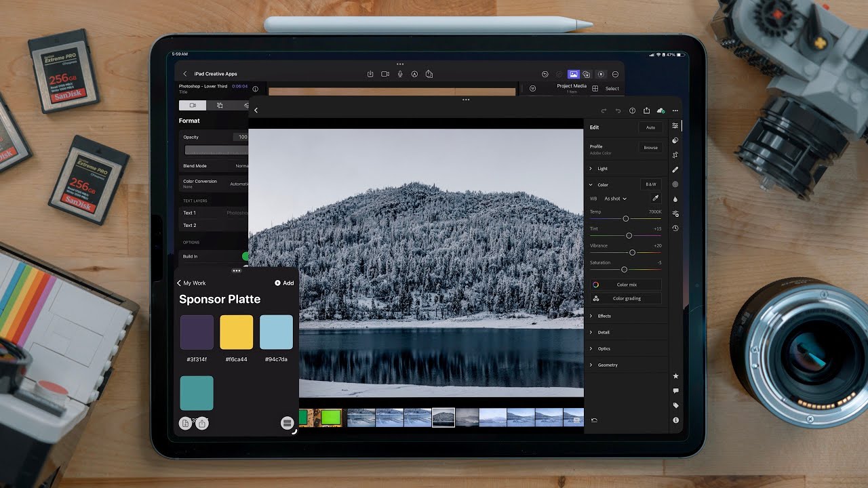Expand the Effects section in Edit panel

625,316
